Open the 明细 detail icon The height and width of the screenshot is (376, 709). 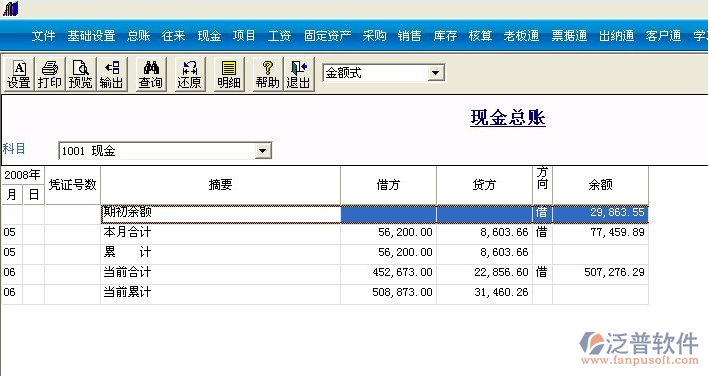point(229,75)
